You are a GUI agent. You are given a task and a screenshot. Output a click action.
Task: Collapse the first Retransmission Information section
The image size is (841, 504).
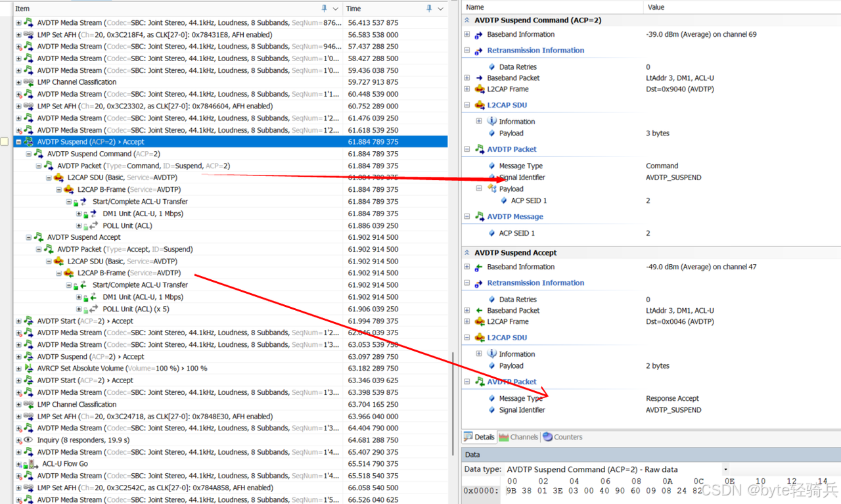click(467, 51)
